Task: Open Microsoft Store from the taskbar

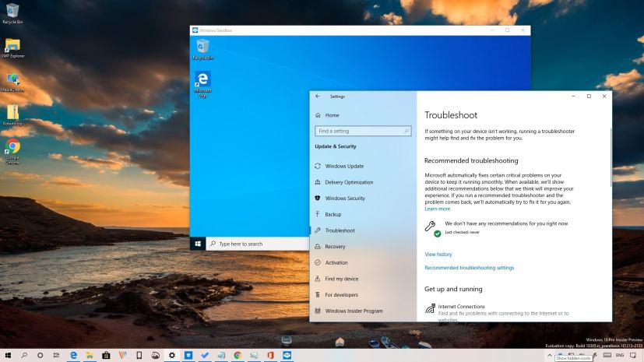Action: point(106,355)
